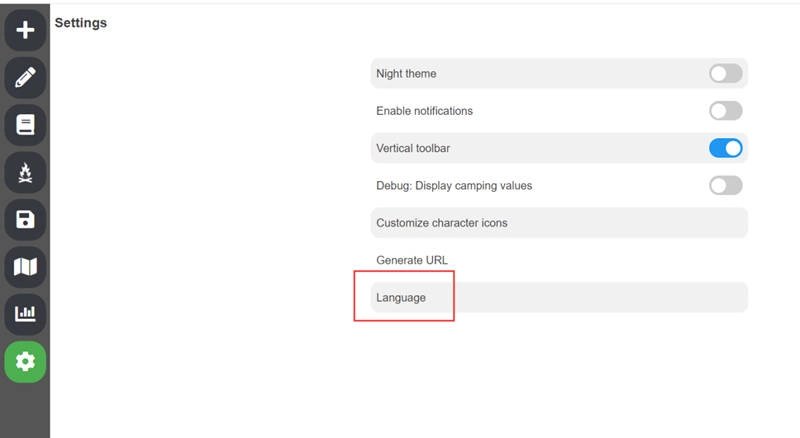Toggle Debug: Display camping values switch
Screen dimensions: 800x438
[725, 185]
